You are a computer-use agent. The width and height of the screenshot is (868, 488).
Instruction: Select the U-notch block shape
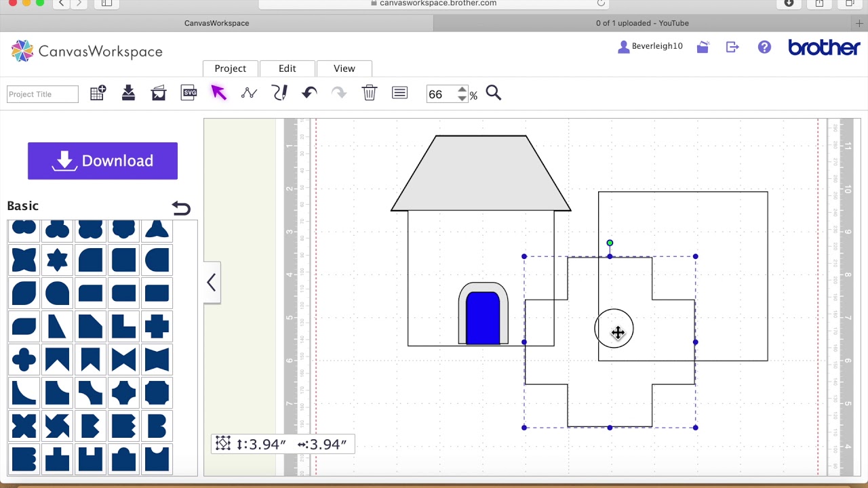[x=90, y=459]
